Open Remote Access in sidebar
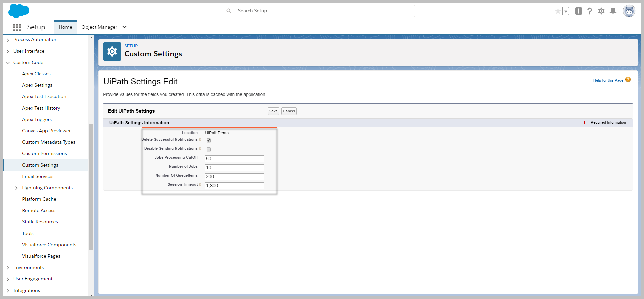Viewport: 644px width, 299px height. 39,210
